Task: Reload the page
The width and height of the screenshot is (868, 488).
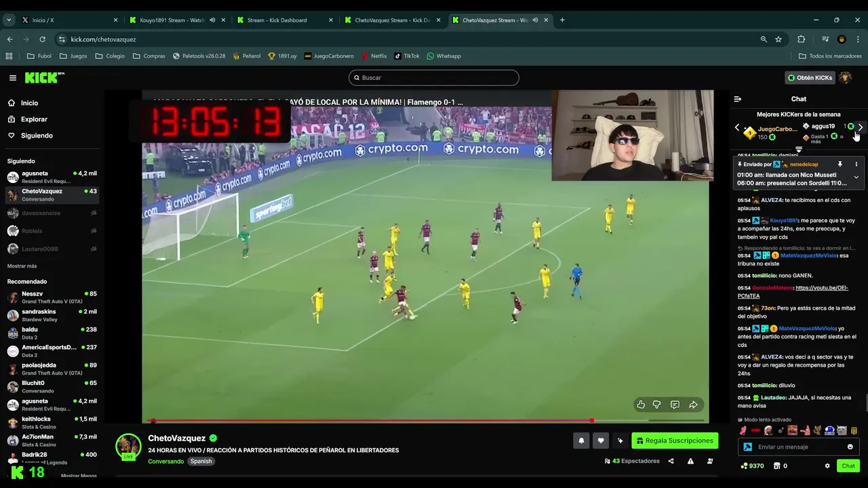Action: pos(42,39)
